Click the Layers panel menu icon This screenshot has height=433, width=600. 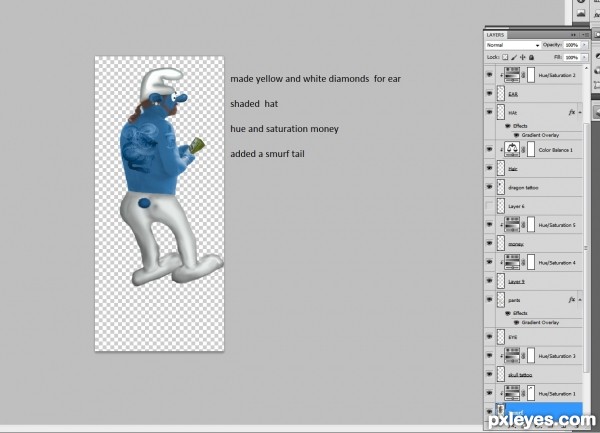(x=585, y=35)
